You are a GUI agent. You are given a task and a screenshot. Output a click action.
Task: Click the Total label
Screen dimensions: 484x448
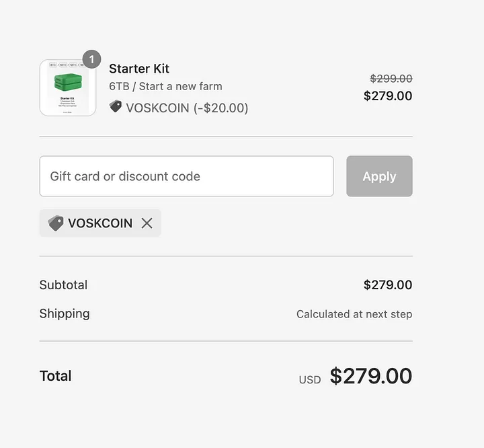[55, 376]
